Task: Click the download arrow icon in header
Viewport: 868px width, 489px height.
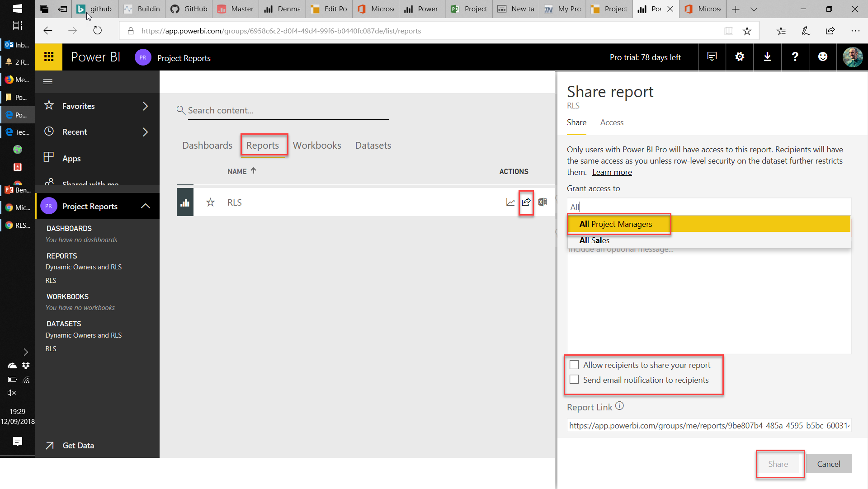Action: (x=767, y=57)
